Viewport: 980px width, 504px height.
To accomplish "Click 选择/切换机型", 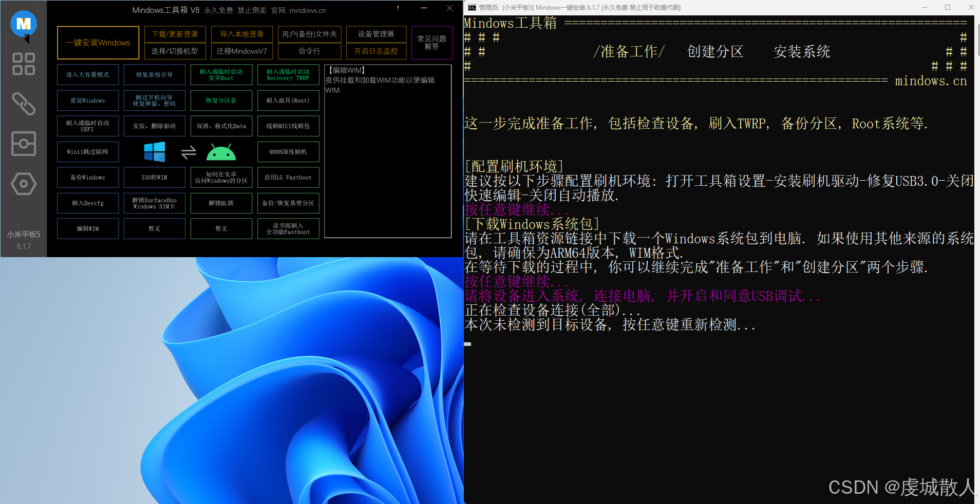I will 175,51.
